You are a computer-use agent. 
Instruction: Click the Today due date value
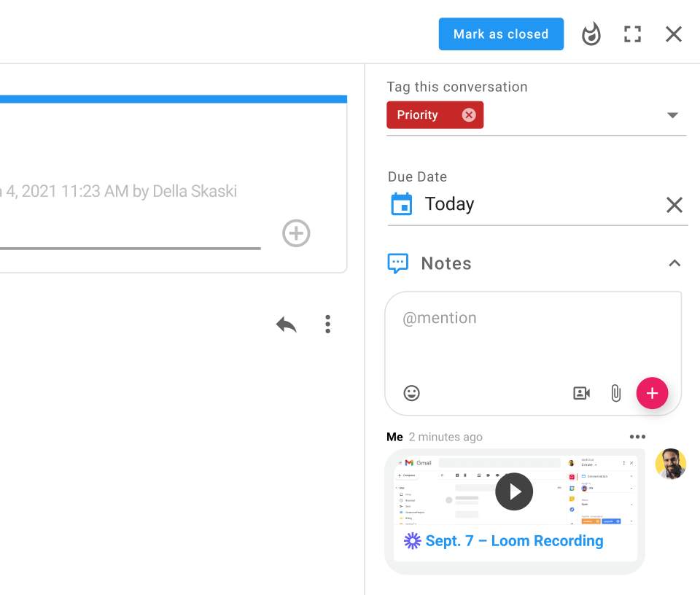[x=450, y=204]
